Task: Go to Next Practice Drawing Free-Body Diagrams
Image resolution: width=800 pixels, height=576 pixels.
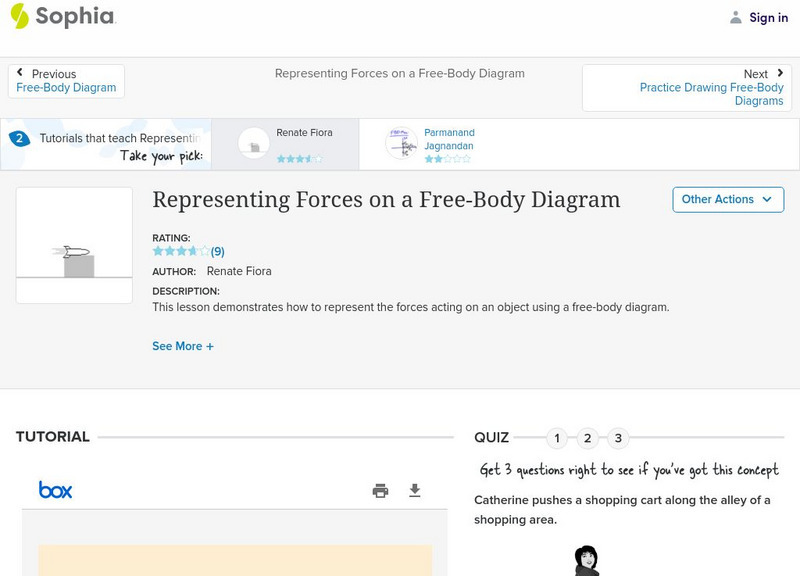Action: (710, 88)
